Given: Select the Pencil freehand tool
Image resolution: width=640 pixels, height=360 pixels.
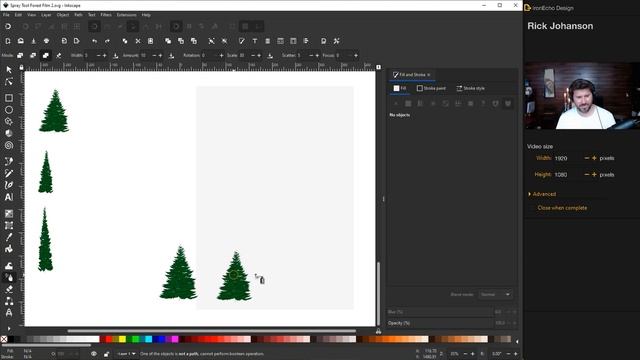Looking at the screenshot, I should click(9, 173).
